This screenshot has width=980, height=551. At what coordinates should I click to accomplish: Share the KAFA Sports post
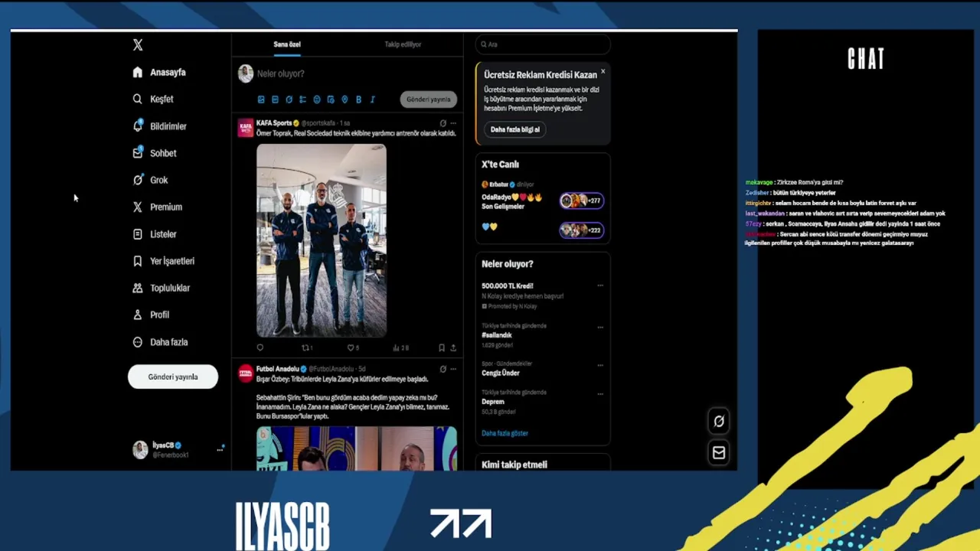[453, 347]
